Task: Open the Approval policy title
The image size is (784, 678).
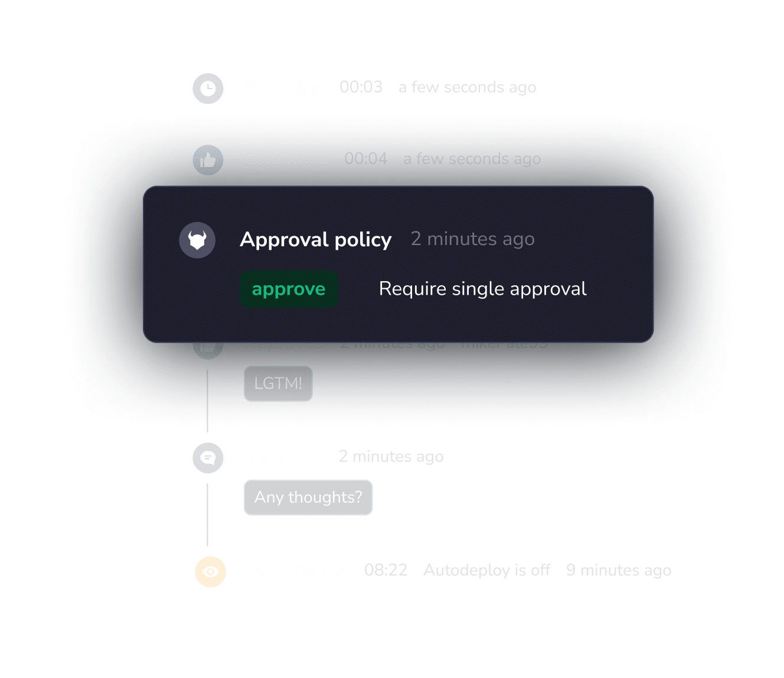Action: pyautogui.click(x=316, y=239)
